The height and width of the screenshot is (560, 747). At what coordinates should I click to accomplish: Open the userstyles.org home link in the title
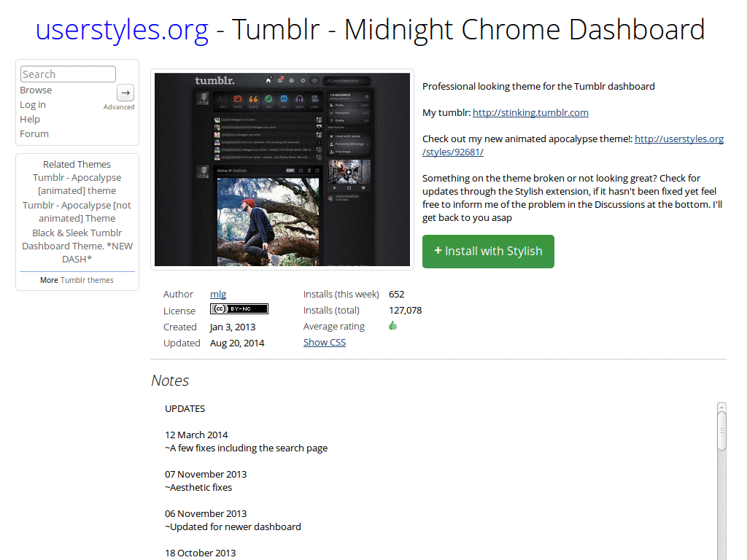tap(122, 29)
